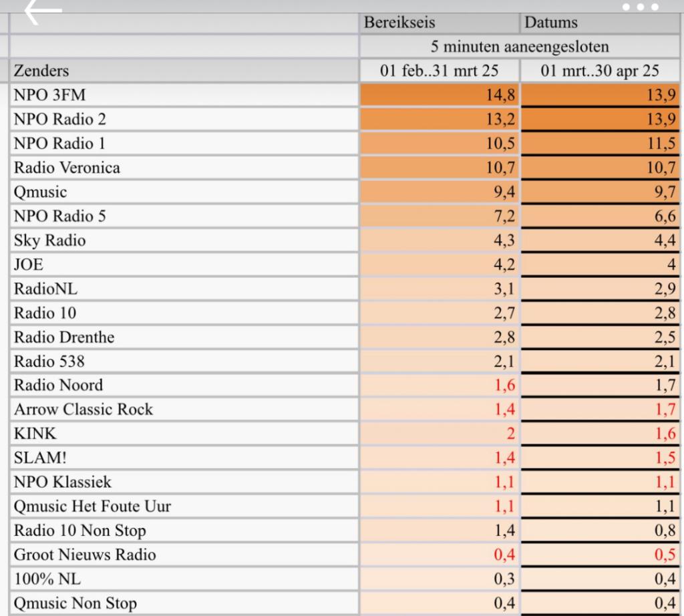The image size is (684, 616).
Task: Click RadioNL value 3,1
Action: (440, 289)
